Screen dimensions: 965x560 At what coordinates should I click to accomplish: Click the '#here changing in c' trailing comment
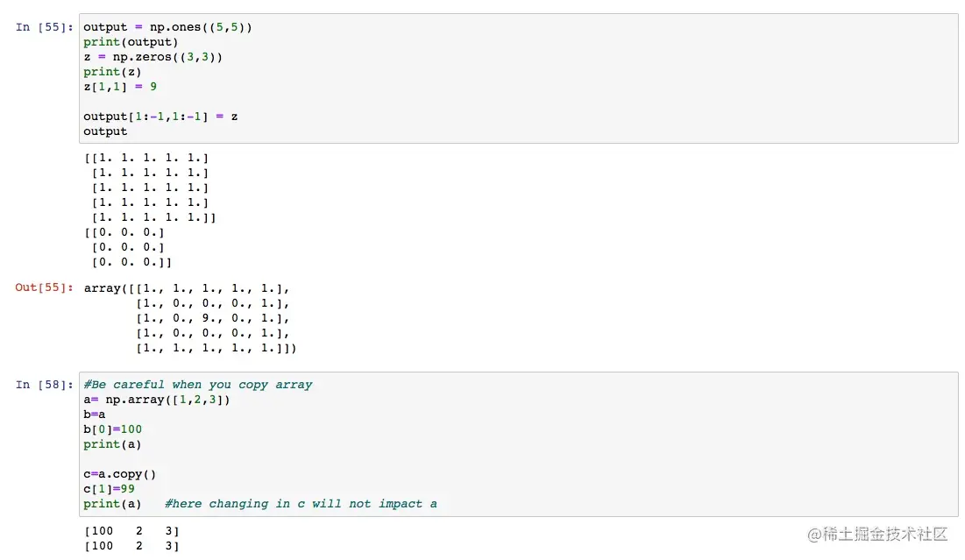(x=300, y=503)
